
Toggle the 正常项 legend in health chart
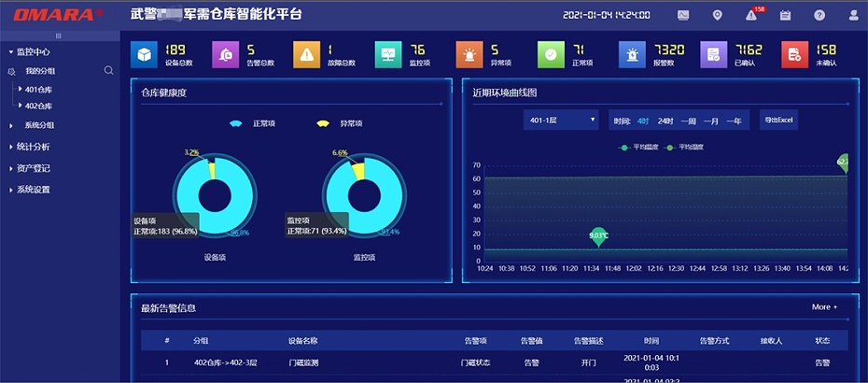tap(249, 123)
